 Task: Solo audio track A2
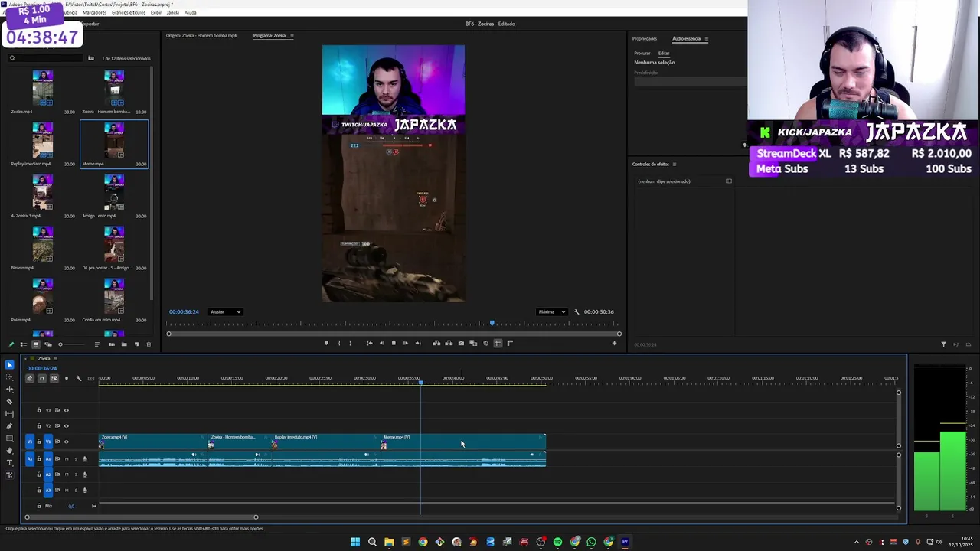pos(75,474)
